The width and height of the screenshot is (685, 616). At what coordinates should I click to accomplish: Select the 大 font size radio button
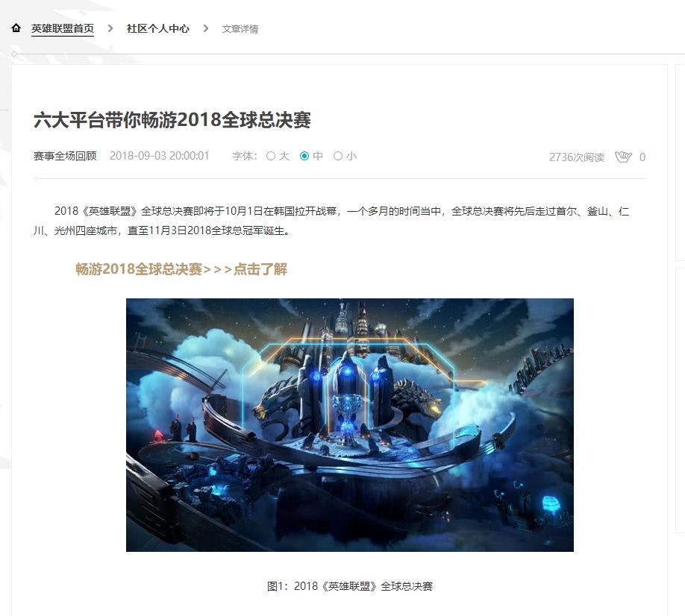(271, 156)
